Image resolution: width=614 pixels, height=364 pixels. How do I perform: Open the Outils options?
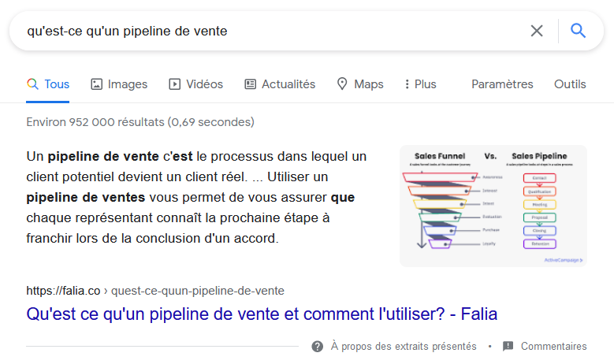(x=570, y=84)
